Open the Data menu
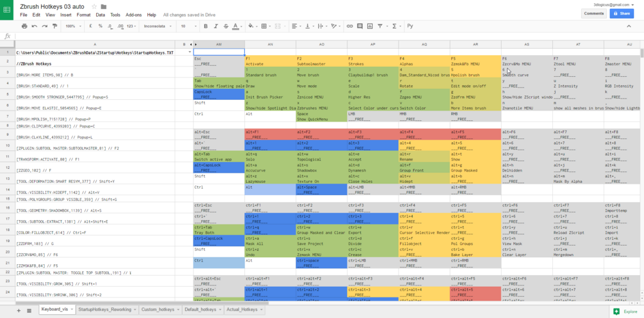Image resolution: width=644 pixels, height=318 pixels. point(100,15)
